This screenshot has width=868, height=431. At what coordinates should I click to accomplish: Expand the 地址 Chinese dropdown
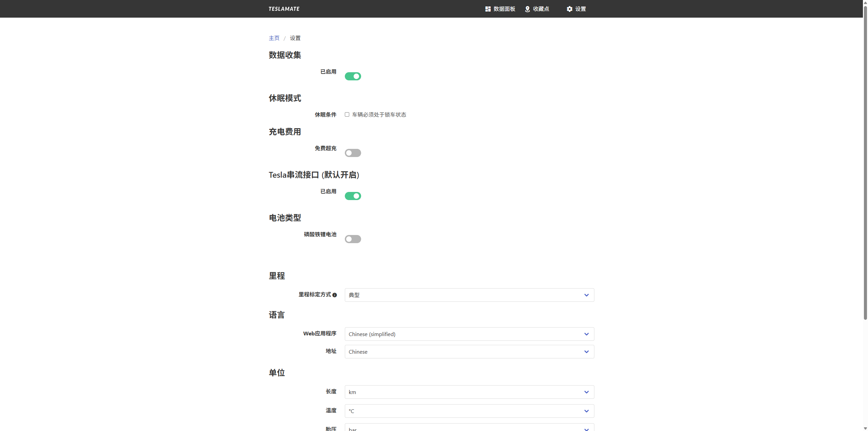[469, 352]
